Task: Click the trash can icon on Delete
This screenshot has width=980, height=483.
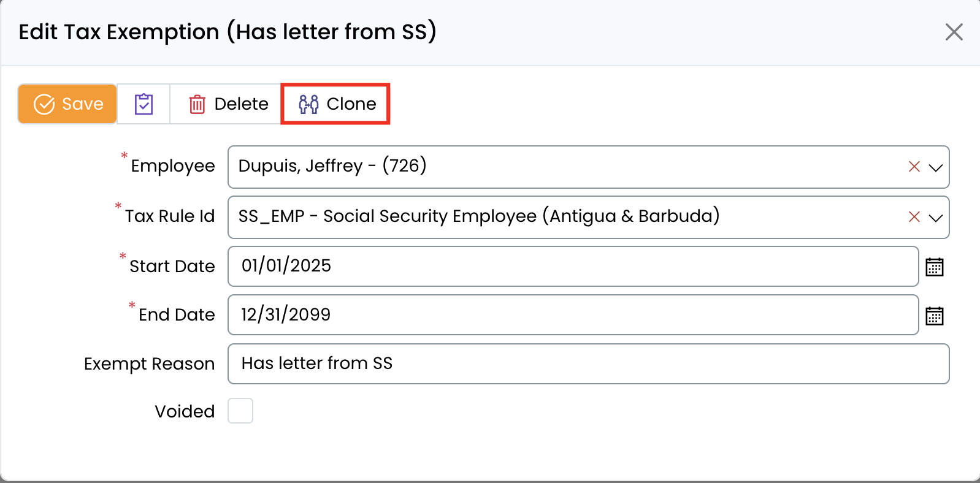Action: [x=197, y=104]
